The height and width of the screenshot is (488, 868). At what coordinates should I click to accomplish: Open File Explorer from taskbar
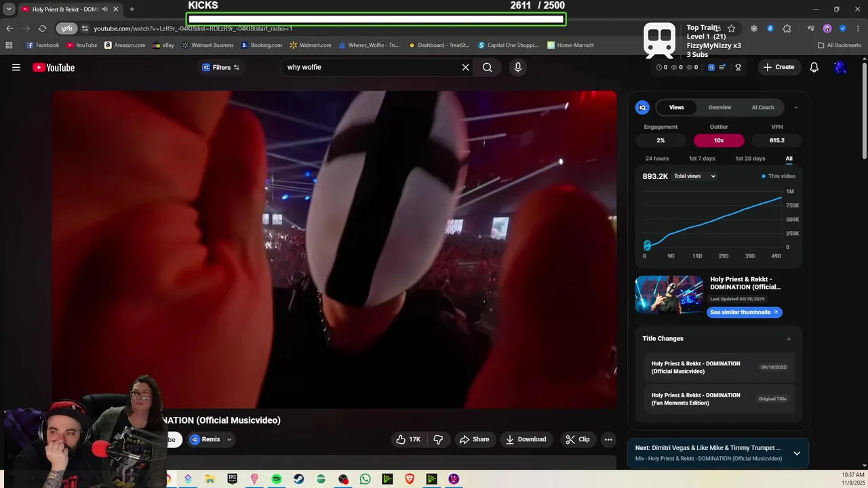(210, 479)
